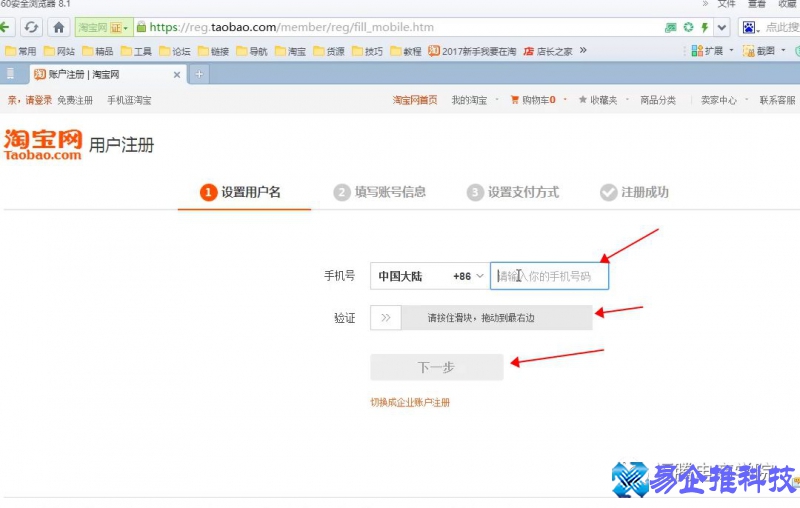
Task: Click the green padlock security icon
Action: [x=141, y=27]
